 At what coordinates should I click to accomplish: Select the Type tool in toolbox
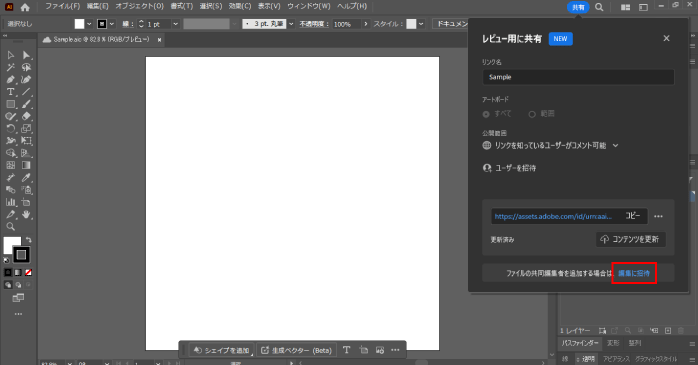[11, 92]
